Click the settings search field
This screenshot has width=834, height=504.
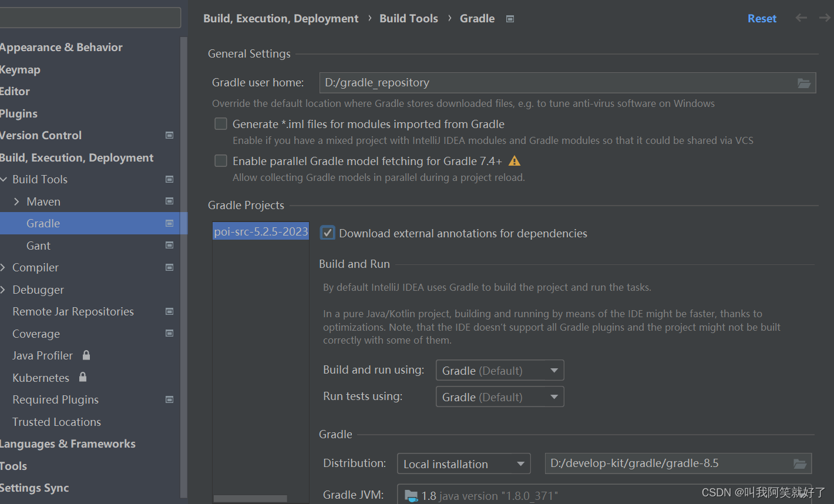pyautogui.click(x=90, y=18)
